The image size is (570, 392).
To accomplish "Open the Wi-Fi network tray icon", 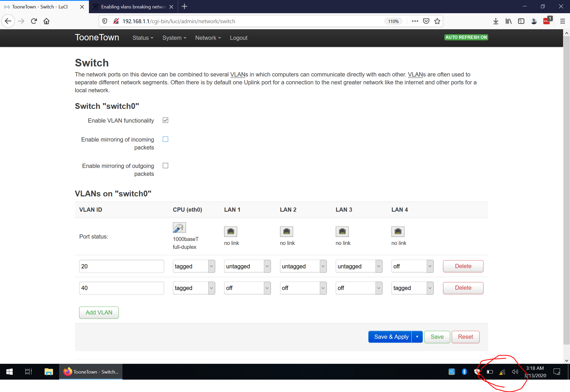I will 502,372.
